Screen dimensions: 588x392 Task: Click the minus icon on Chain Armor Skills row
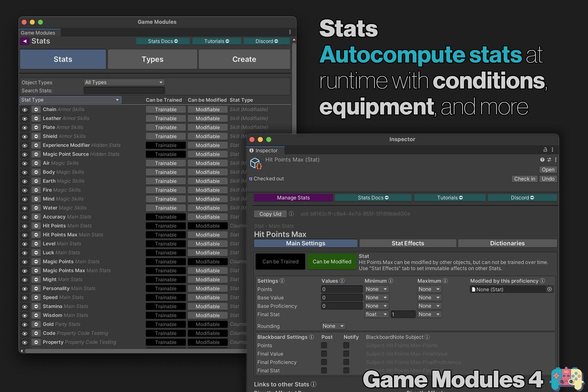click(x=36, y=109)
